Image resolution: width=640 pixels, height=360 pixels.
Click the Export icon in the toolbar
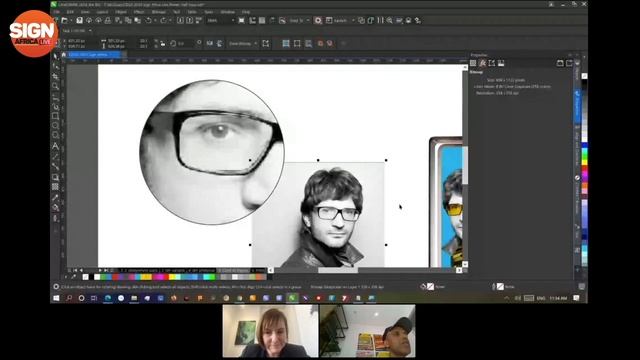click(x=190, y=20)
